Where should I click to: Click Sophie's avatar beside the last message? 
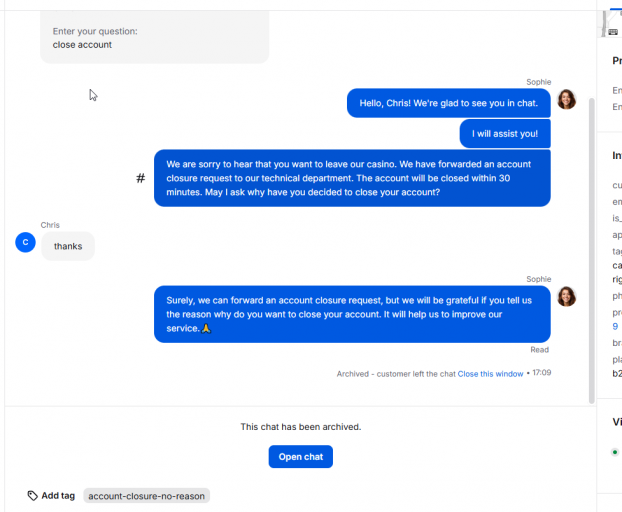(566, 297)
